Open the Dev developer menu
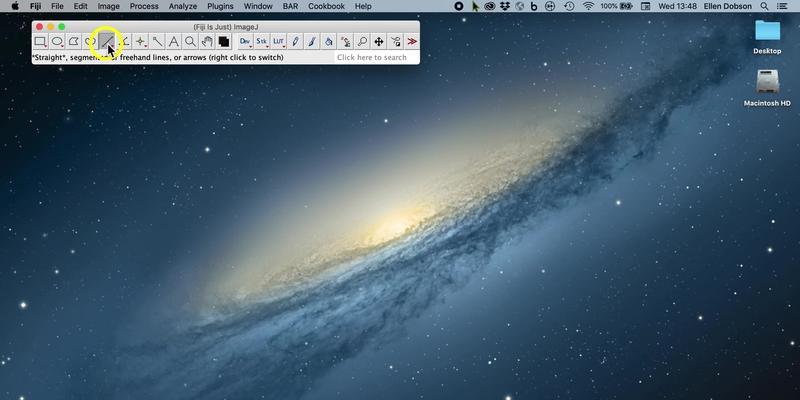 [245, 41]
